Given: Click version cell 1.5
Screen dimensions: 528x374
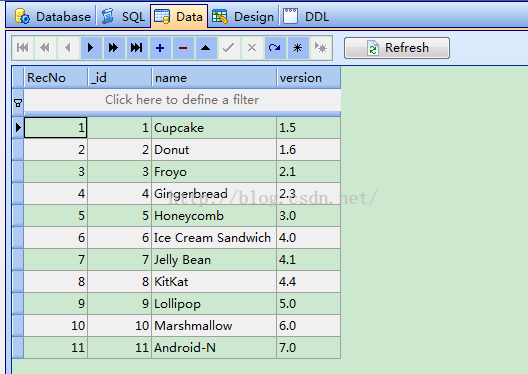Looking at the screenshot, I should (x=308, y=128).
